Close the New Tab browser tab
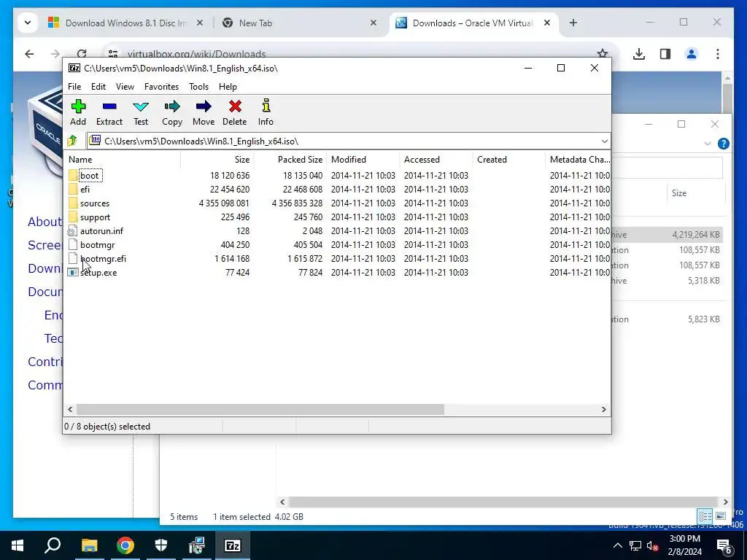The height and width of the screenshot is (560, 747). pyautogui.click(x=373, y=23)
